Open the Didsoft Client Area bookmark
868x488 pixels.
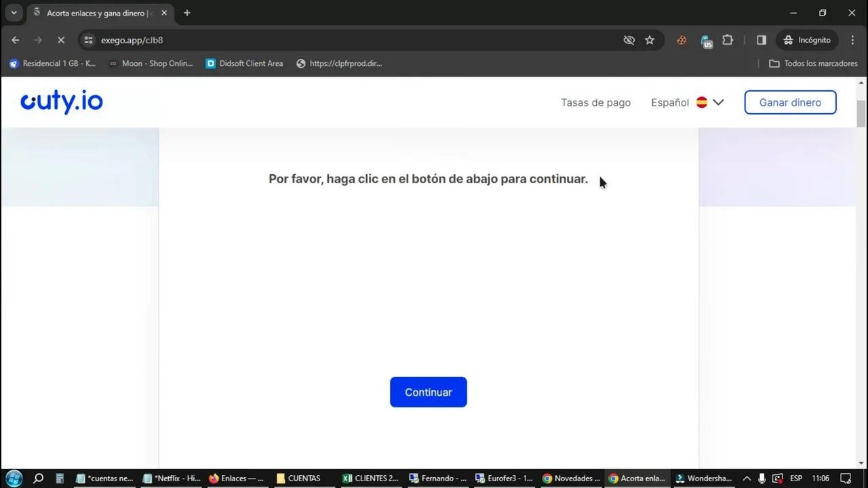coord(244,63)
